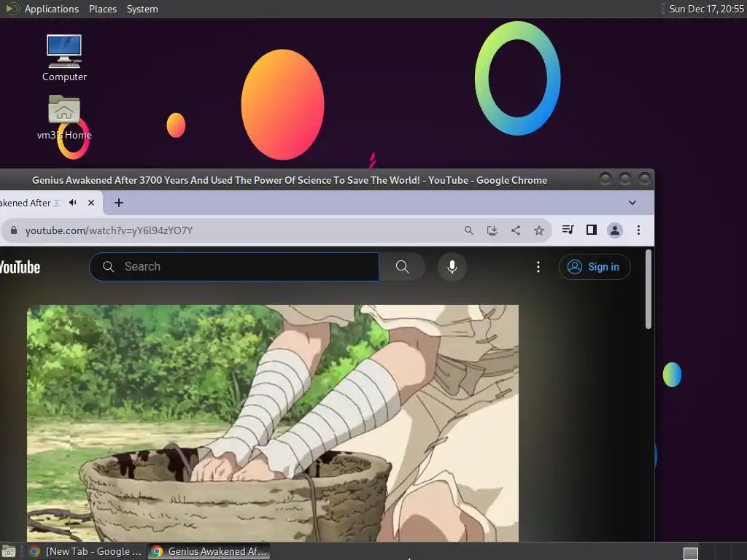
Task: Click the speaker icon on the YouTube tab
Action: (73, 203)
